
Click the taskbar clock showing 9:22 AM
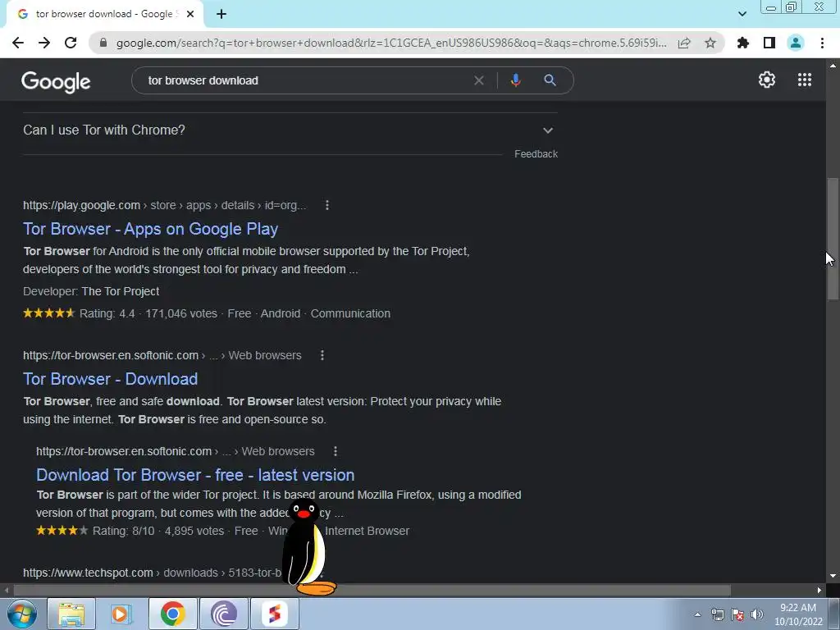[x=798, y=614]
